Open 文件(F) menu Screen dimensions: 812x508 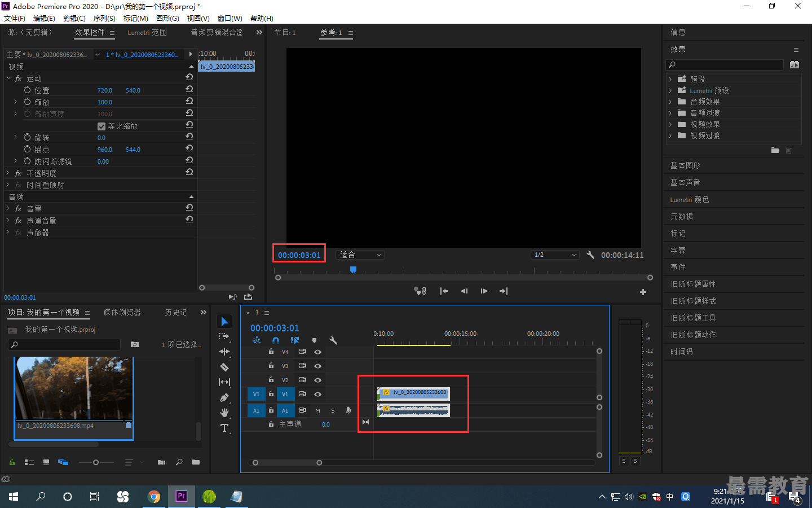(15, 18)
